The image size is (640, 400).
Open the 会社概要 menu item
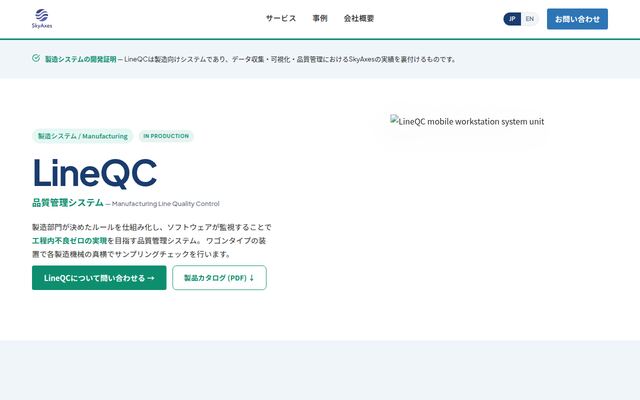tap(359, 18)
